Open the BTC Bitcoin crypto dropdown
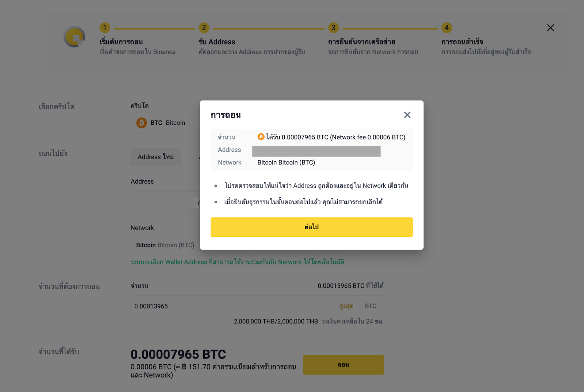 click(x=165, y=123)
